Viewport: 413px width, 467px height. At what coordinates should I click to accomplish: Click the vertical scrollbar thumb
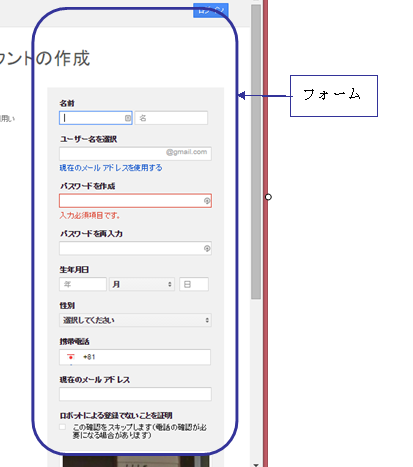(256, 152)
